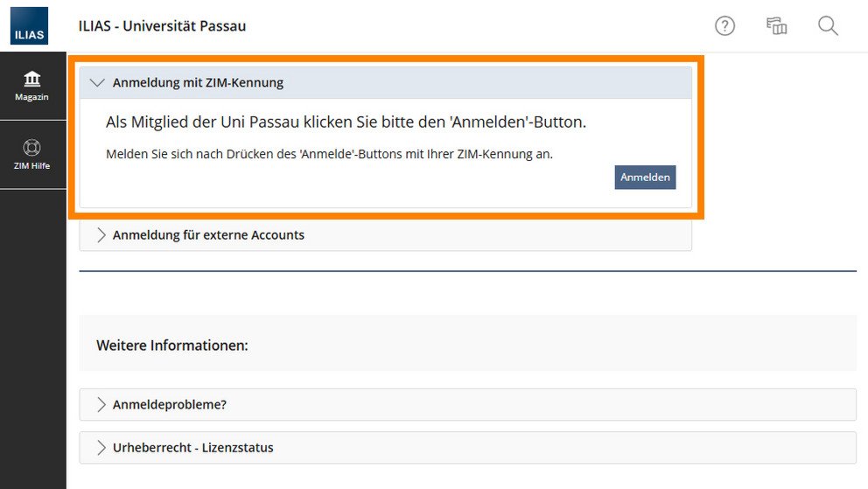Screen dimensions: 868x489
Task: Expand Anmeldung für externe Accounts
Action: [385, 235]
